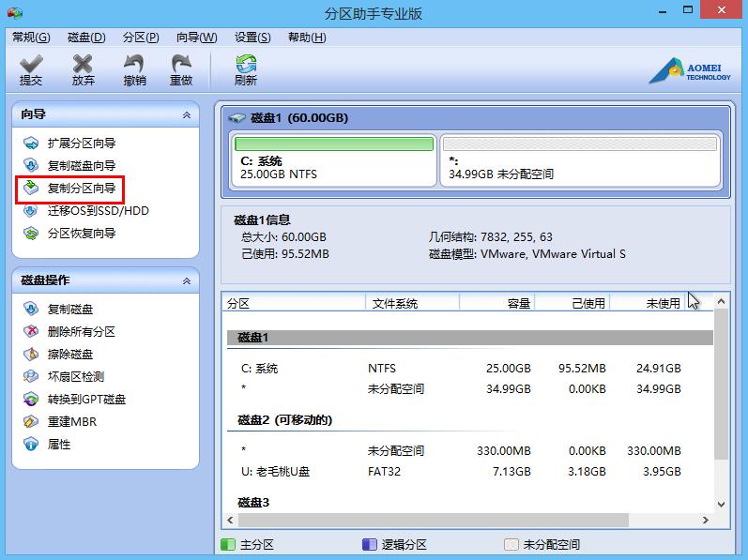Viewport: 748px width, 560px height.
Task: Click the 分区恢复向导 icon
Action: [x=31, y=233]
